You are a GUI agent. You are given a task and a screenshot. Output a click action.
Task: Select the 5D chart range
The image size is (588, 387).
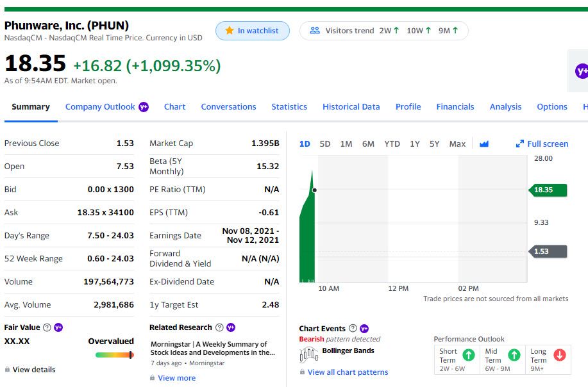tap(324, 144)
